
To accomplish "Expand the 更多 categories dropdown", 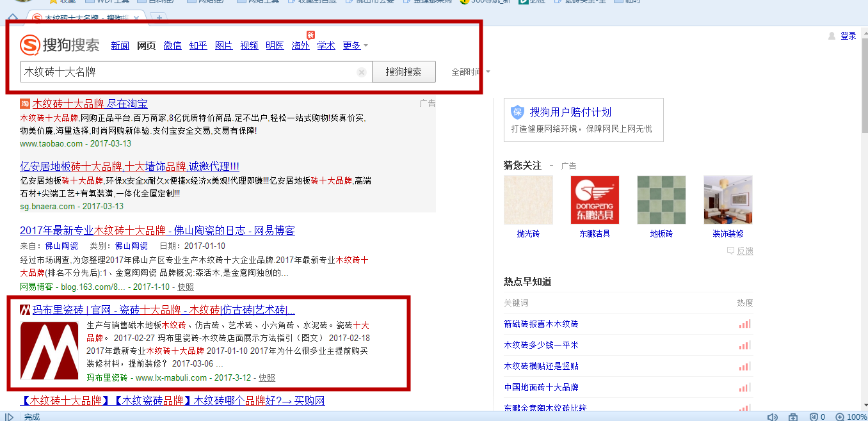I will (355, 45).
